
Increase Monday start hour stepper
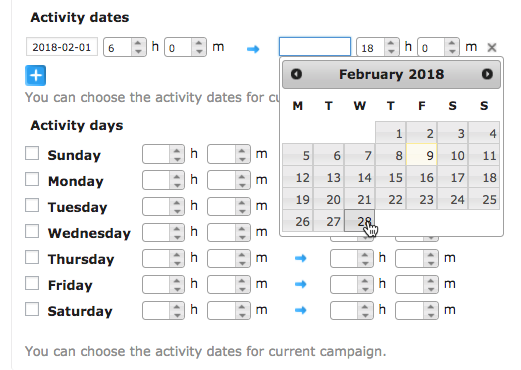click(177, 176)
